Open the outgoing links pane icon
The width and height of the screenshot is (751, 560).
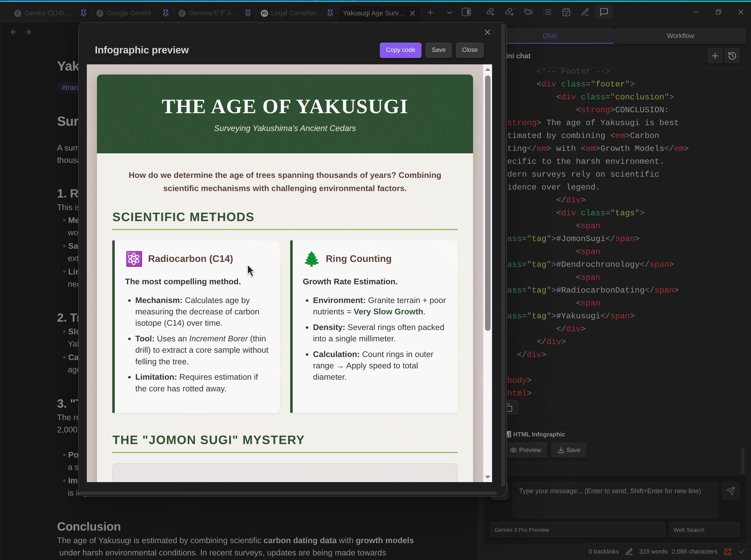pos(509,12)
